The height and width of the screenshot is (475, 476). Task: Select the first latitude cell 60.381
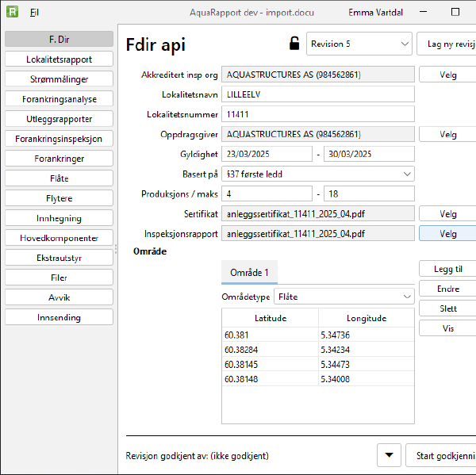(x=270, y=335)
